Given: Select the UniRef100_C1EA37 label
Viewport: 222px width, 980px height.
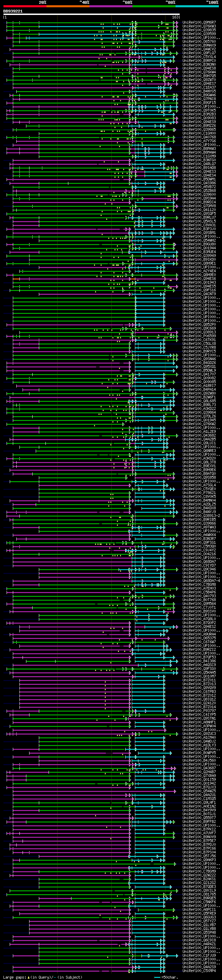Looking at the screenshot, I should (x=199, y=88).
